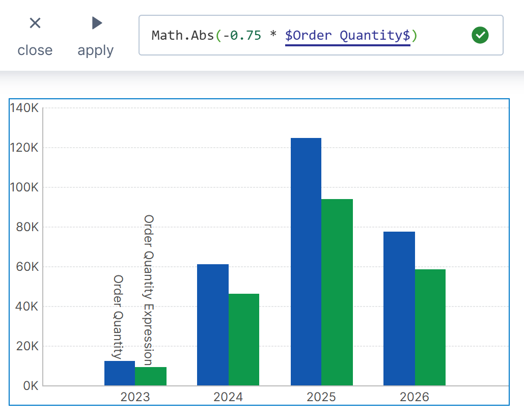Select the green 2024 bar

244,340
